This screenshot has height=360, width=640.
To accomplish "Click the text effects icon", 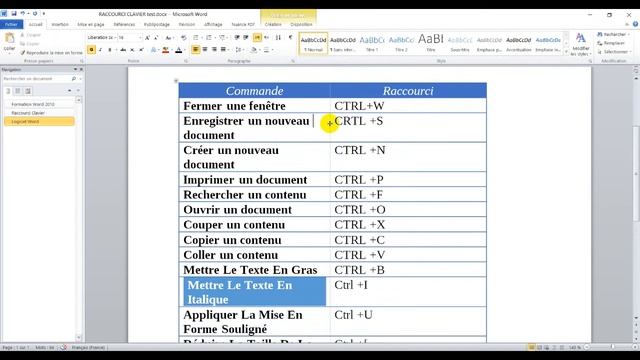I will 153,50.
